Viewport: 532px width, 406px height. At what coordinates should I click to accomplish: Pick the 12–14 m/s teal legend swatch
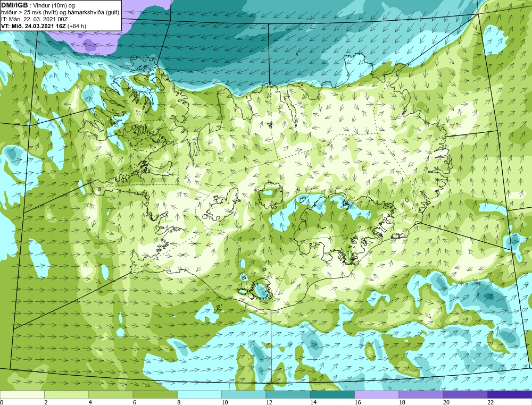(x=288, y=394)
